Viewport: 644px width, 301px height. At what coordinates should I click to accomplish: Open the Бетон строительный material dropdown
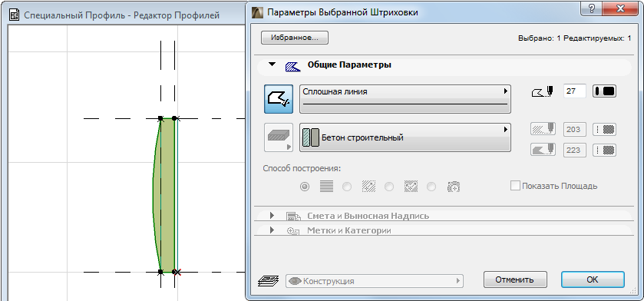click(x=405, y=137)
